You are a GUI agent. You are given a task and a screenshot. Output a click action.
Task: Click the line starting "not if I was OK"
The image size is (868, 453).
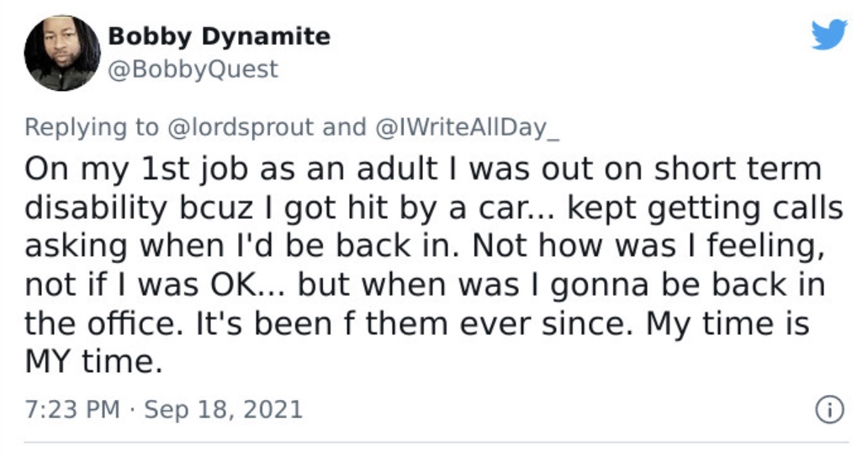(425, 285)
